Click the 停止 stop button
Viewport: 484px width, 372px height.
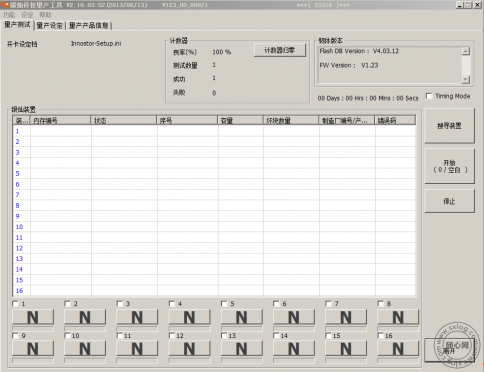tap(449, 201)
